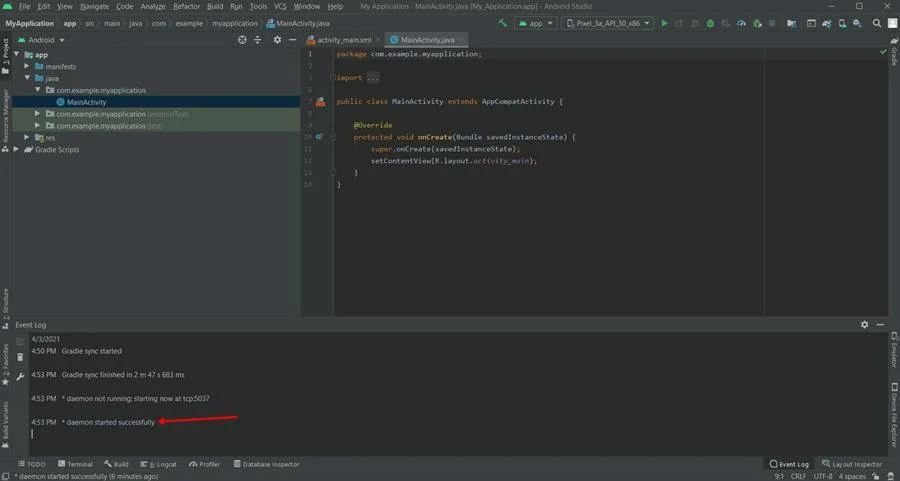Open the Refactor menu
The height and width of the screenshot is (481, 900).
[186, 6]
